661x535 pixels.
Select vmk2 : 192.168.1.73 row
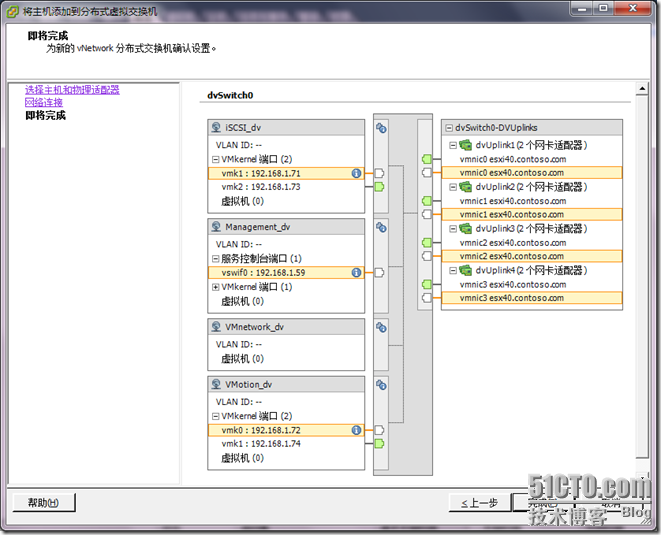tap(286, 187)
